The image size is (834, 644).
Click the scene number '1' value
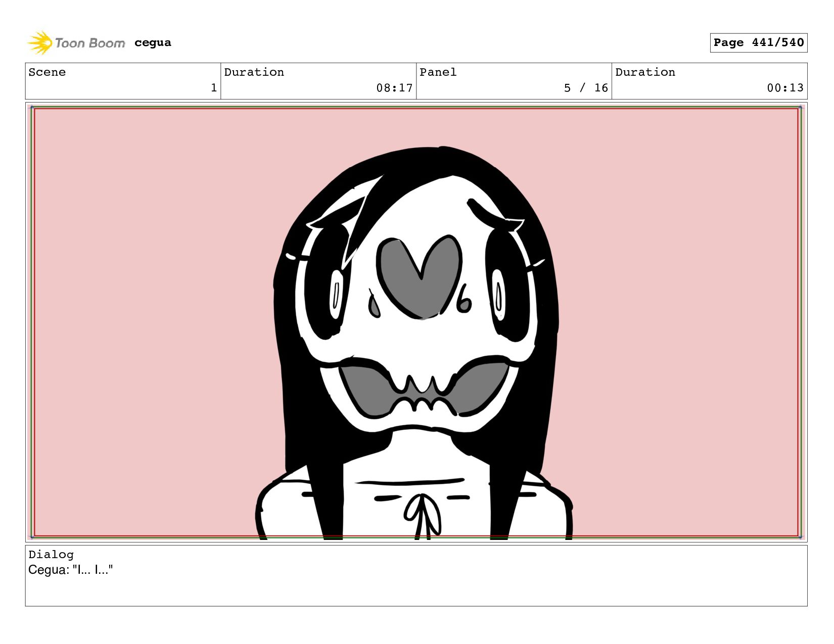pyautogui.click(x=214, y=88)
